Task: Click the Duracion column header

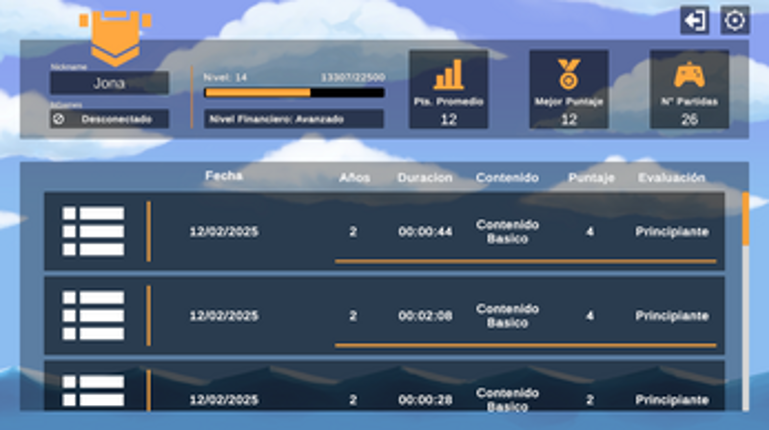Action: (425, 177)
